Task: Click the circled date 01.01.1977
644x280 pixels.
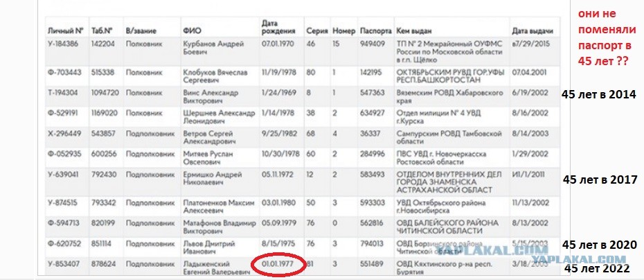Action: 278,264
